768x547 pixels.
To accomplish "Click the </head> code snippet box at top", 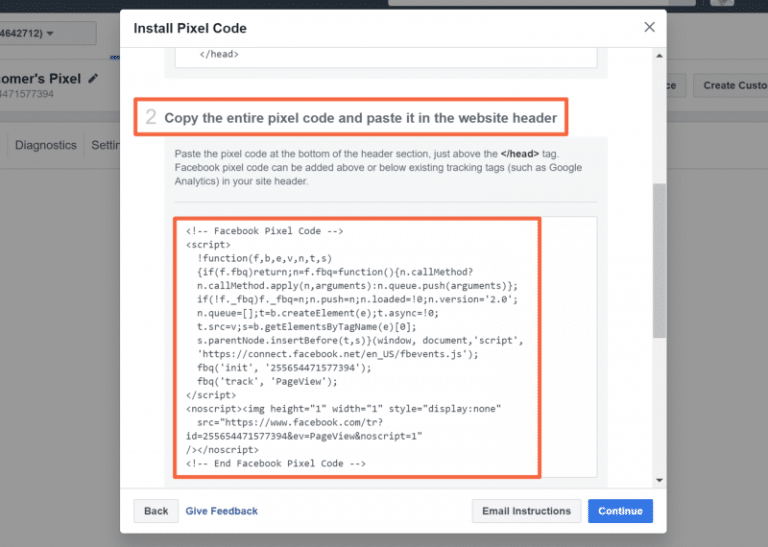I will 385,57.
